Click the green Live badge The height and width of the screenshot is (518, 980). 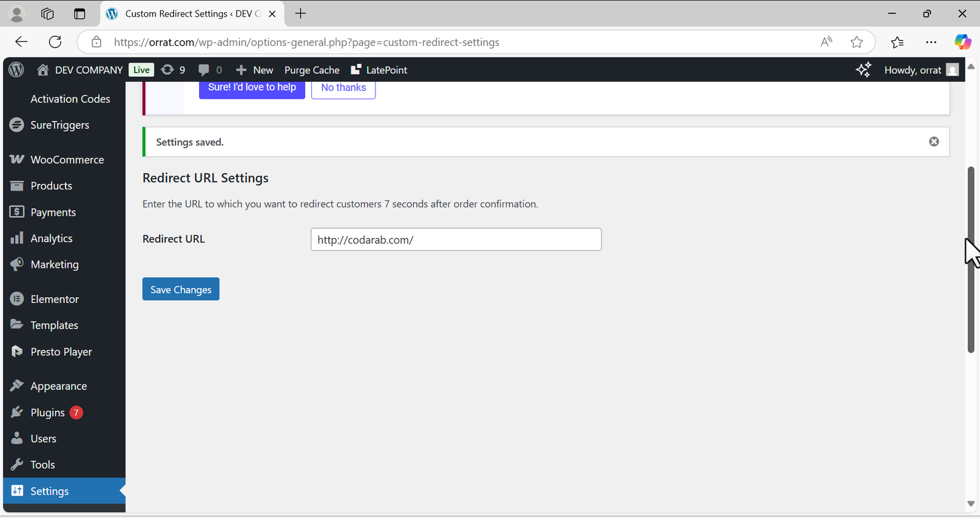tap(141, 70)
